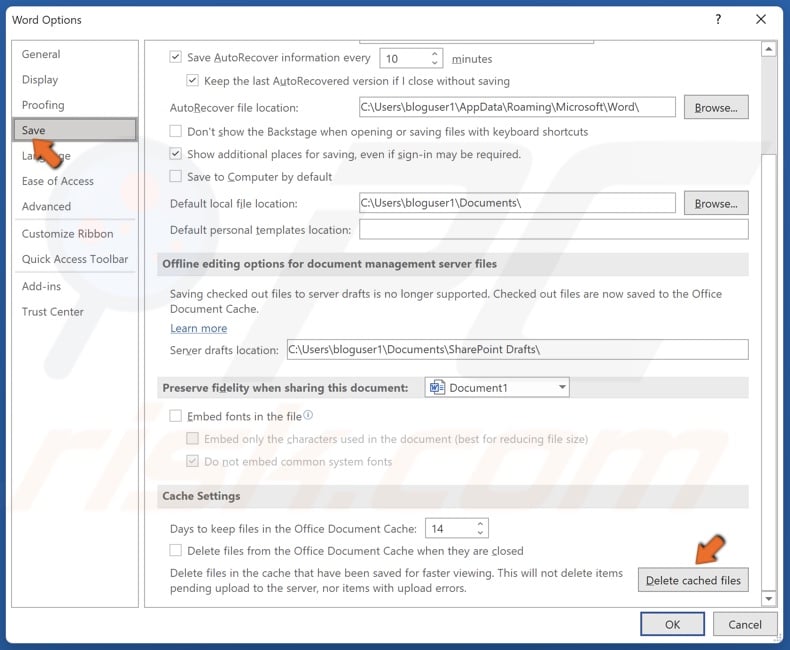Switch to Proofing options
The image size is (790, 650).
[75, 105]
